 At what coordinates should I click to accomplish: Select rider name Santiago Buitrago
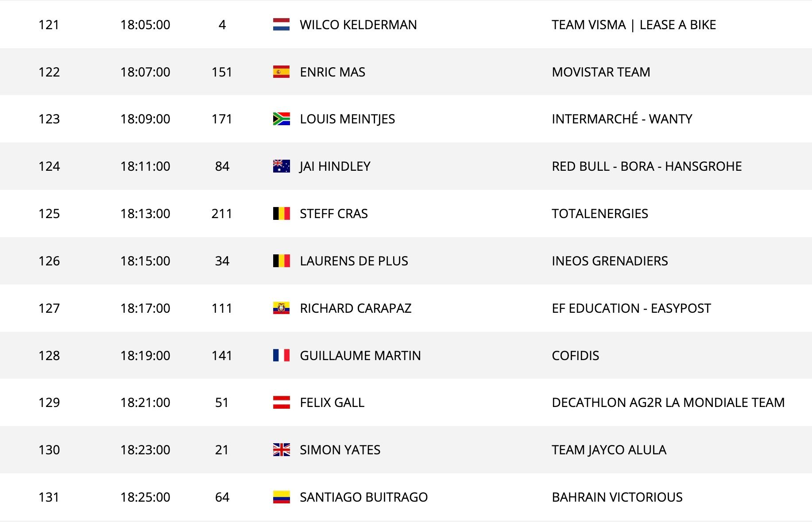[363, 497]
